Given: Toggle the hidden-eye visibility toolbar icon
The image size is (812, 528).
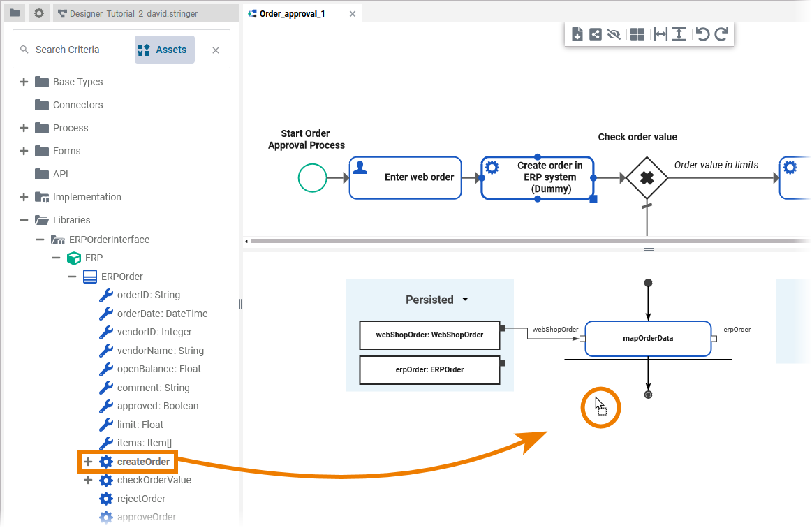Looking at the screenshot, I should 614,34.
